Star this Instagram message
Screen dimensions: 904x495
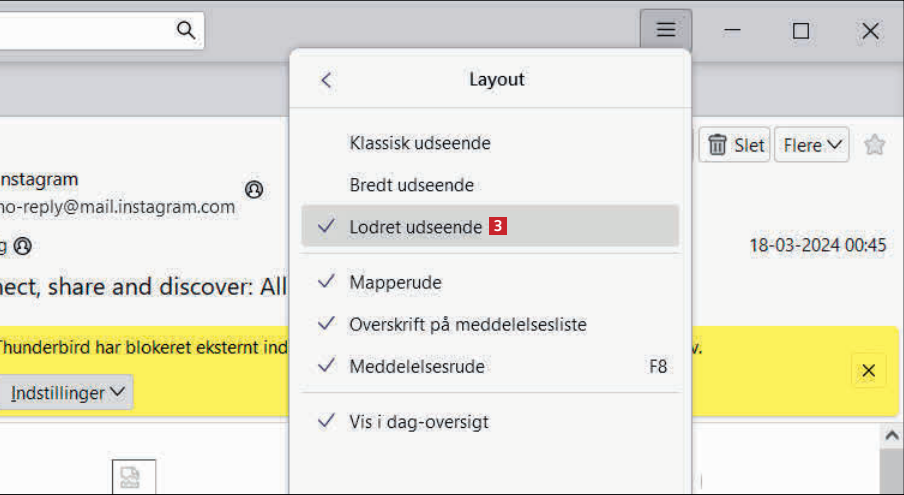coord(875,145)
